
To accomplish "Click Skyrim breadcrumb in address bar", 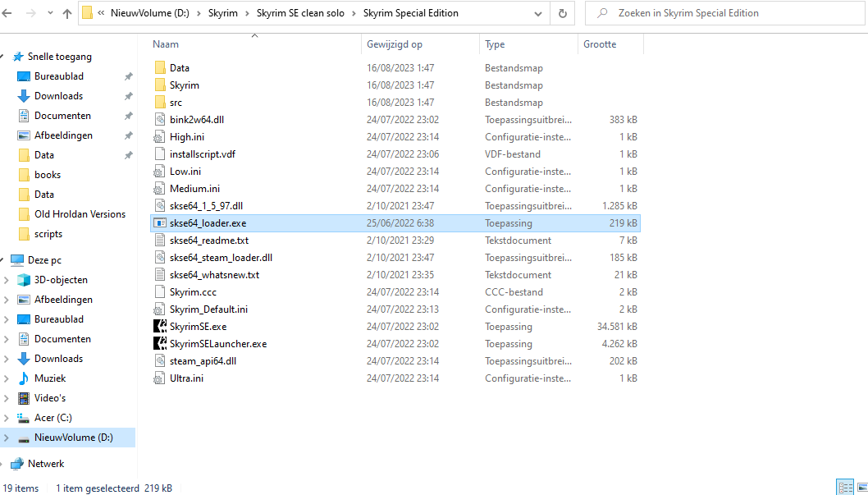I will tap(222, 13).
